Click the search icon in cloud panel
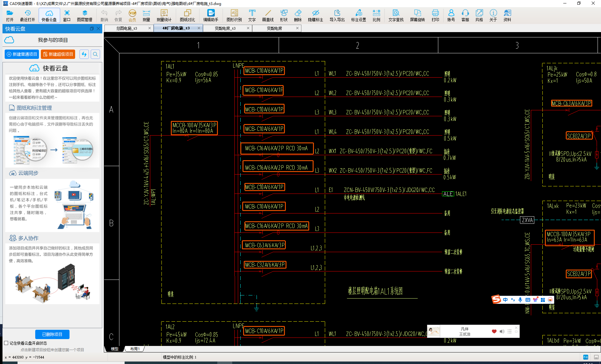The width and height of the screenshot is (601, 364). point(95,54)
